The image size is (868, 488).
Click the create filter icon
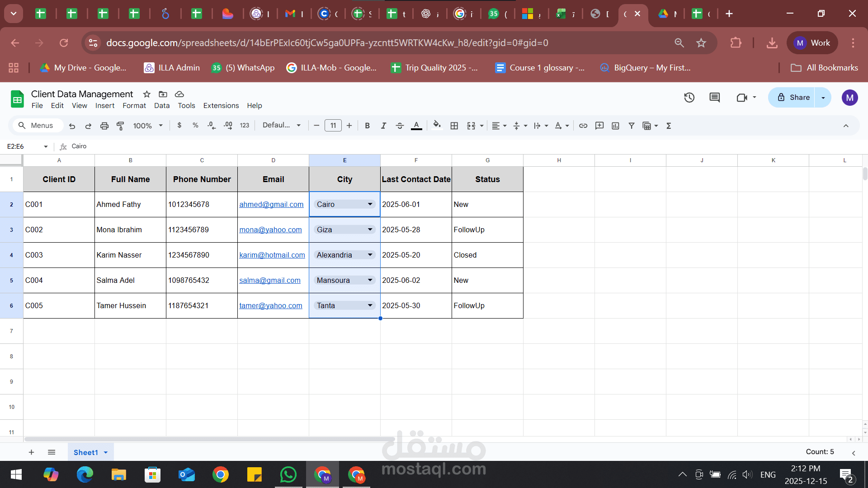tap(632, 126)
